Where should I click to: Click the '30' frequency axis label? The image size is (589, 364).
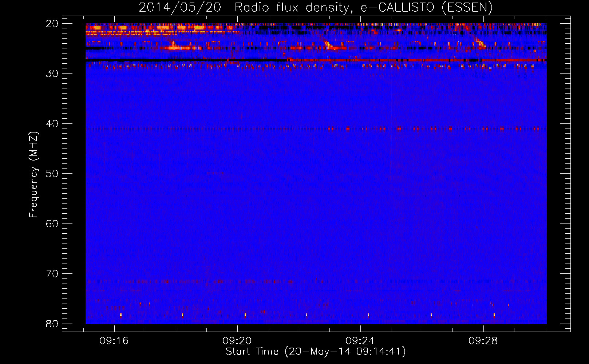tap(52, 74)
